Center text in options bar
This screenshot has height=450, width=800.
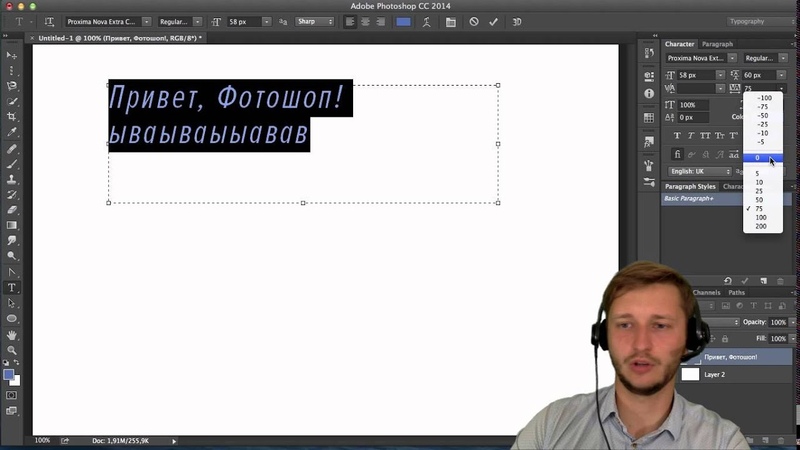(x=365, y=22)
